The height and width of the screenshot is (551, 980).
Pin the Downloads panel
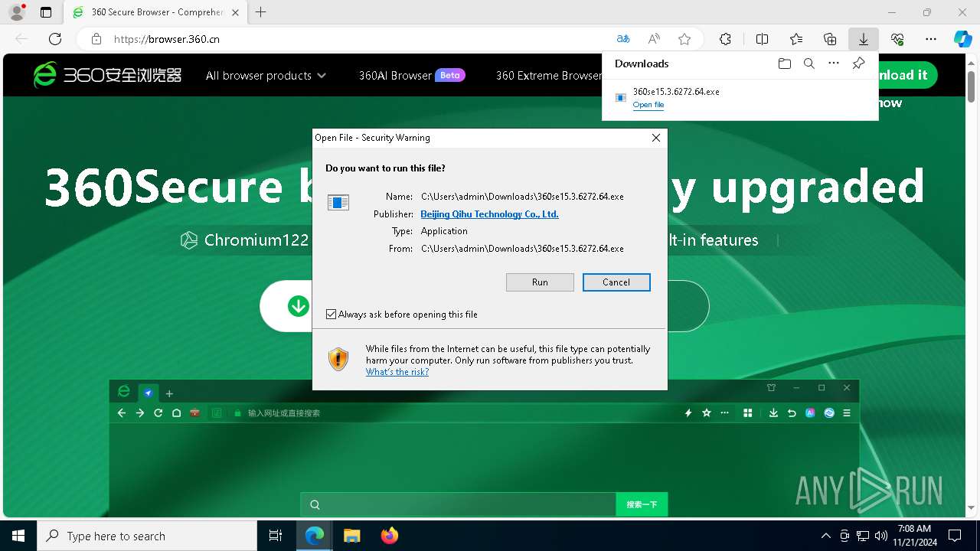(x=858, y=64)
